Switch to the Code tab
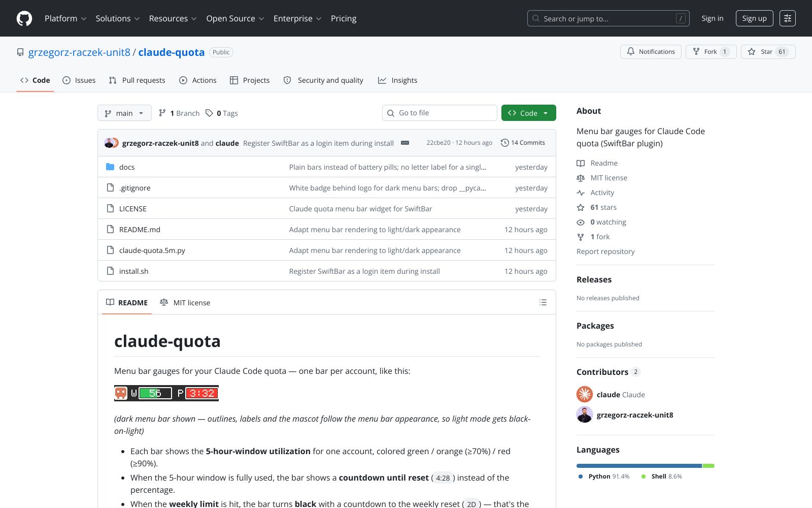The width and height of the screenshot is (812, 508). click(35, 80)
